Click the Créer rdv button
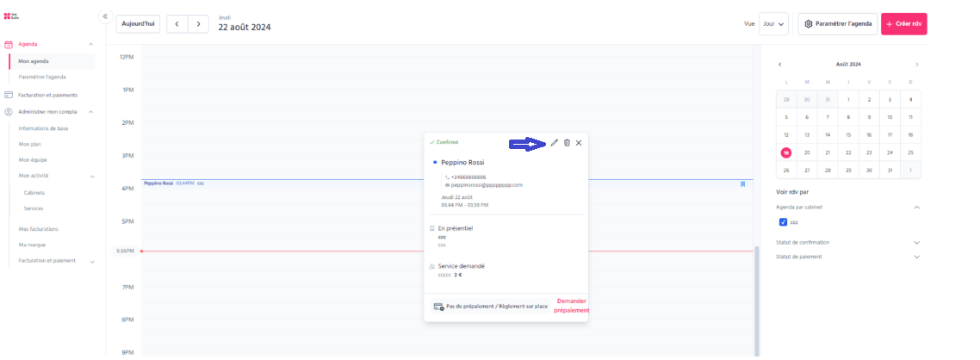980x360 pixels. tap(903, 24)
